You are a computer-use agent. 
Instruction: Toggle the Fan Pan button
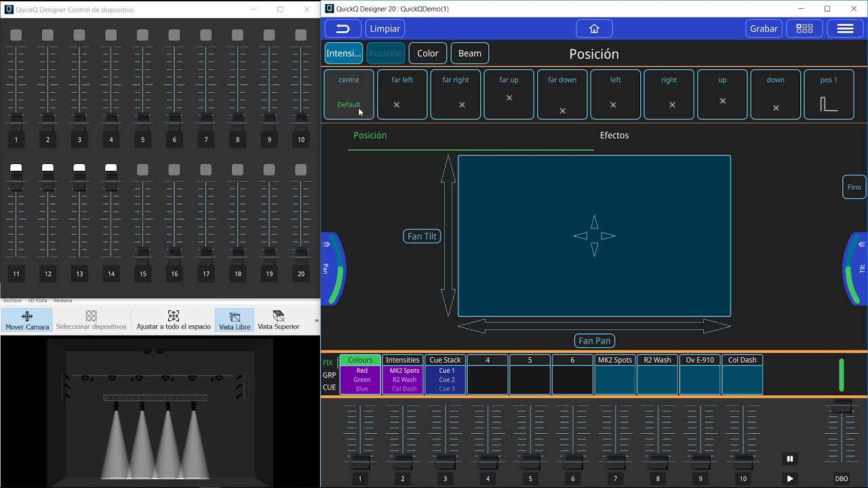595,341
